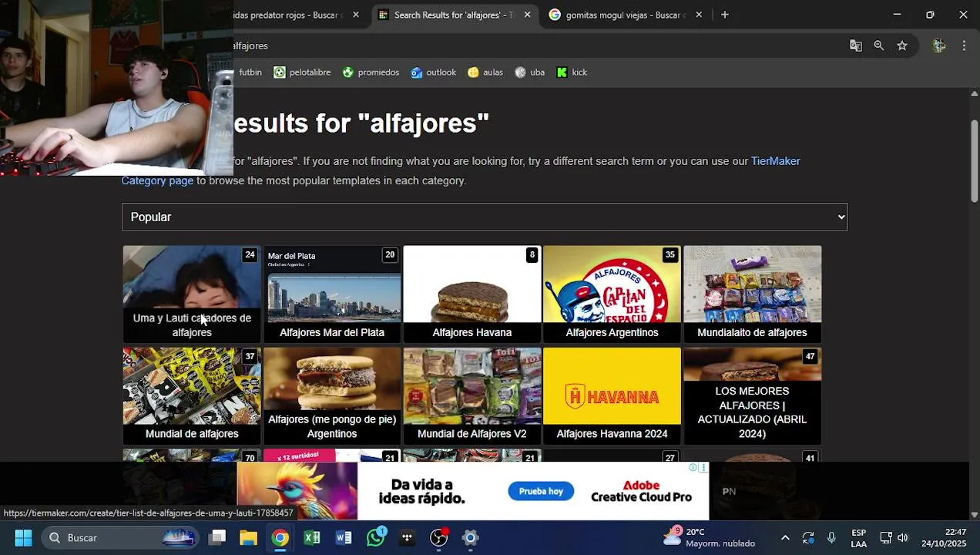Open the outlook bookmark
This screenshot has height=555, width=980.
coord(433,72)
